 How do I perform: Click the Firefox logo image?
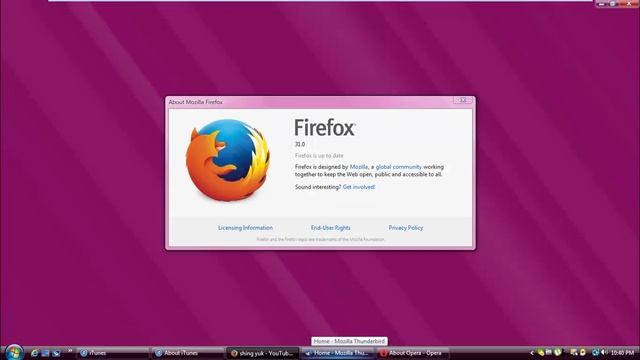(x=228, y=160)
